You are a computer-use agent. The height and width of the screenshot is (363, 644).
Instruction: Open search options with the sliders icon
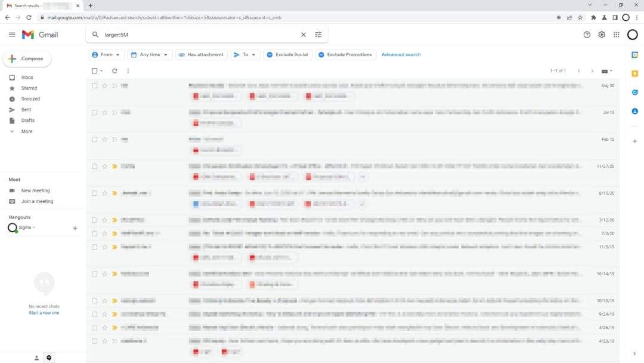click(318, 35)
